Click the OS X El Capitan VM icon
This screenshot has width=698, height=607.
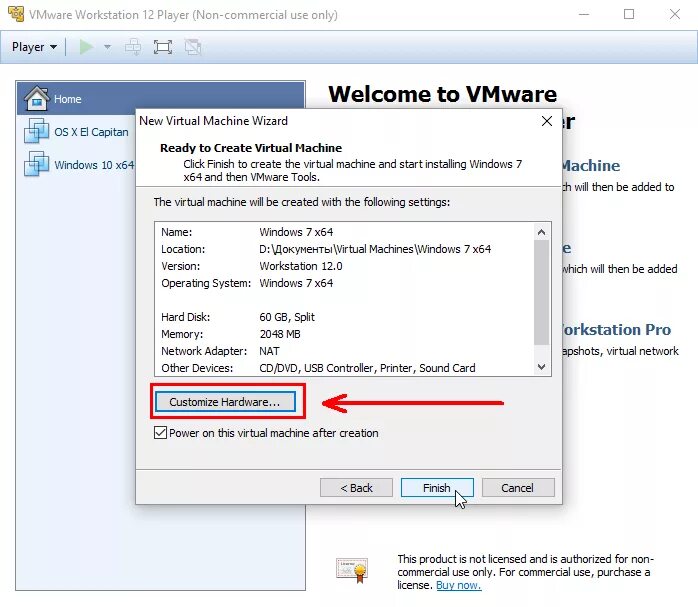click(37, 131)
